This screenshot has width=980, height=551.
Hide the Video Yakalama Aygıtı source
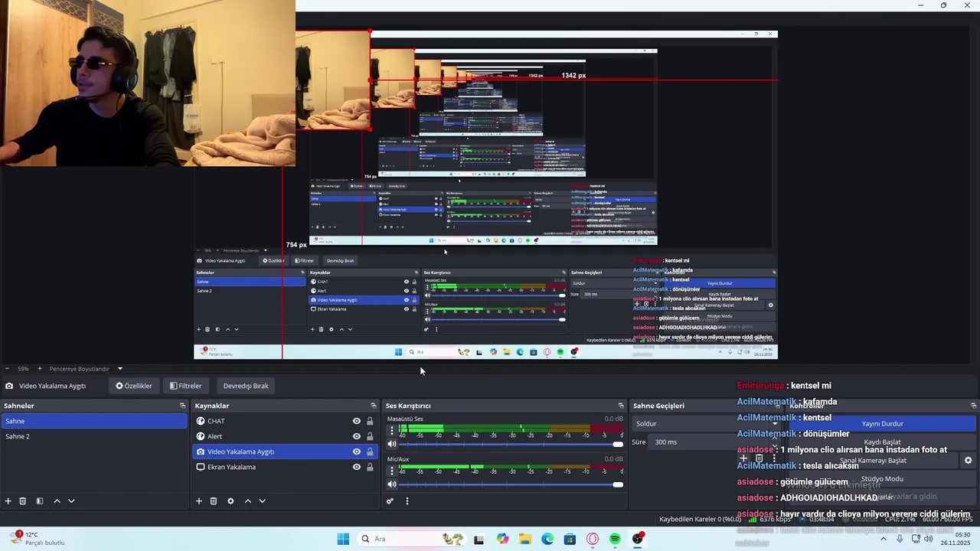click(x=357, y=452)
